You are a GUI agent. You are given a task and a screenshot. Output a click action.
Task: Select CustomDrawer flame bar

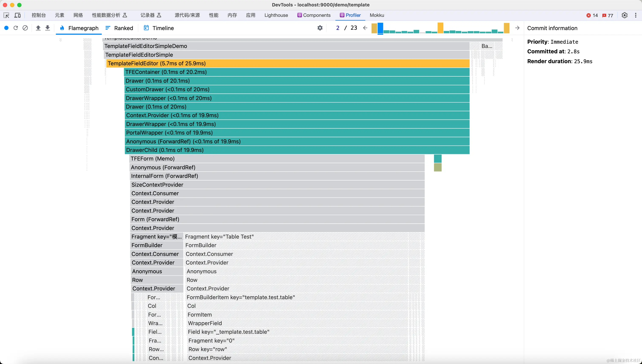(x=297, y=90)
